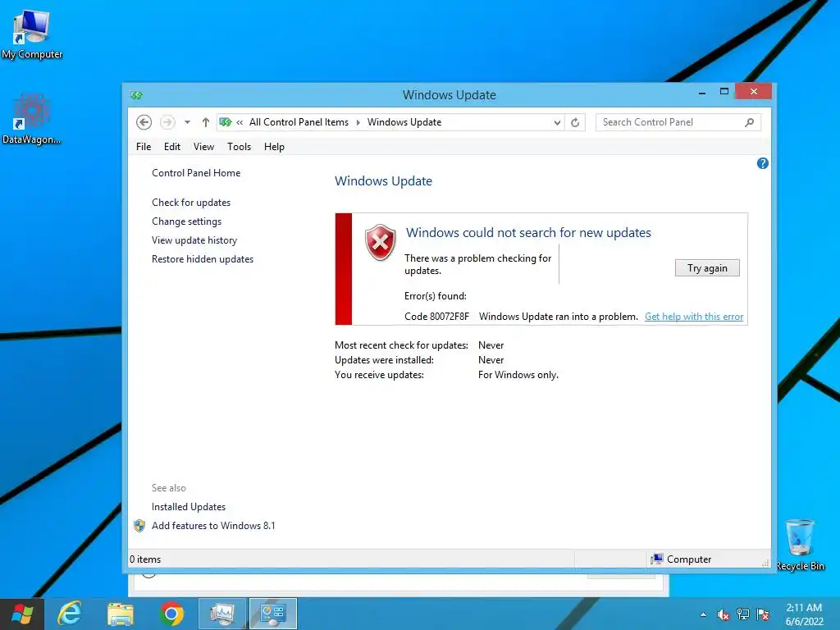Open the View menu

pos(203,147)
